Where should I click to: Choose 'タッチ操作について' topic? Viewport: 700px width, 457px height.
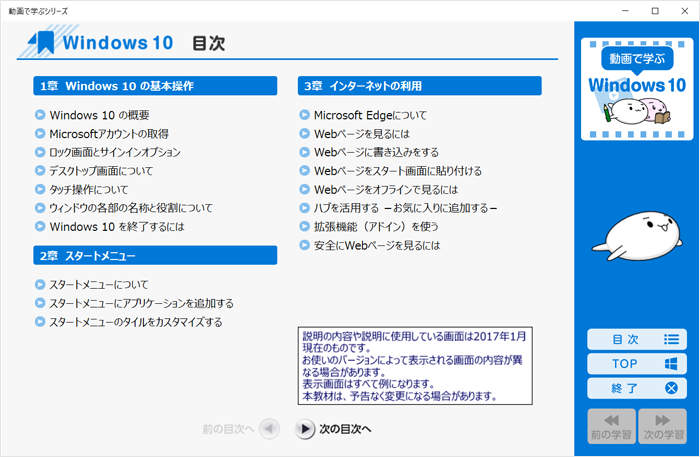[88, 190]
